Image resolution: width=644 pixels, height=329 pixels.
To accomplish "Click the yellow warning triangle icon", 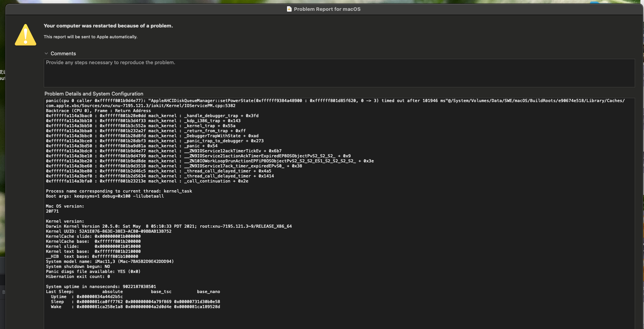I will pyautogui.click(x=26, y=35).
